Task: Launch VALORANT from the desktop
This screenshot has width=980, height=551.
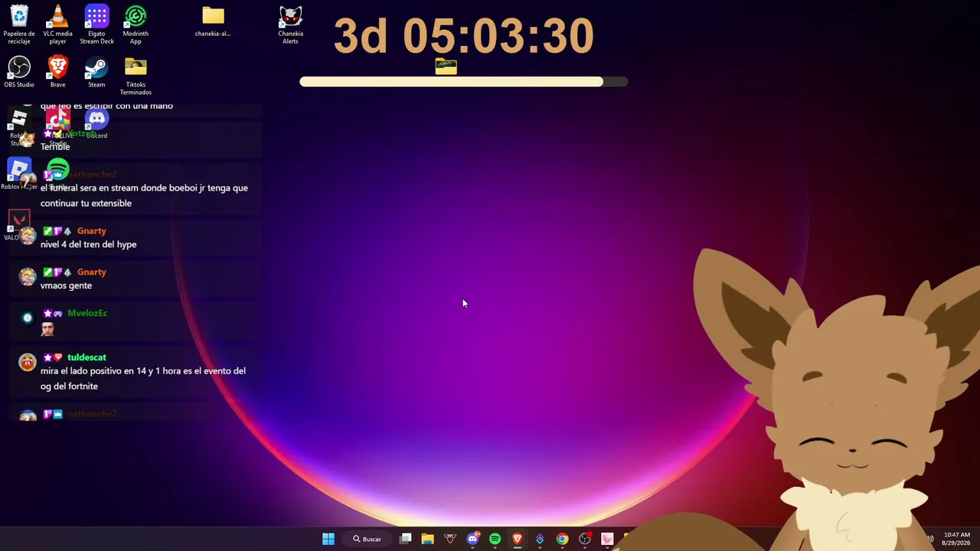Action: (18, 225)
